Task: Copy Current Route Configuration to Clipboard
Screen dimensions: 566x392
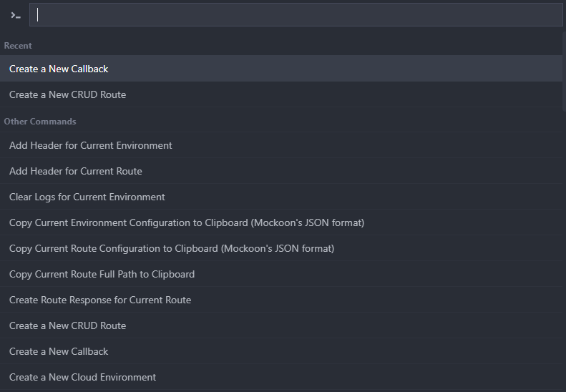Action: tap(172, 248)
